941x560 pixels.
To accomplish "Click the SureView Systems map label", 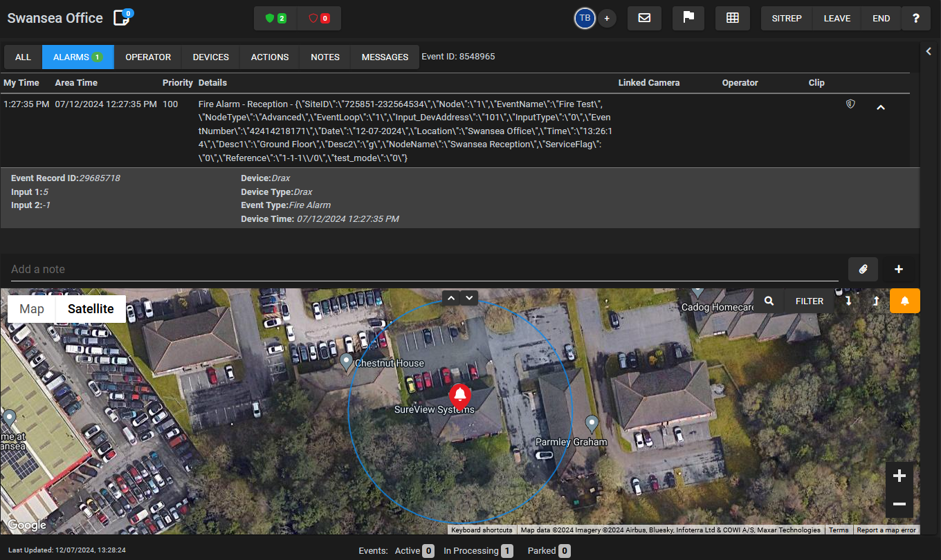I will [x=435, y=409].
